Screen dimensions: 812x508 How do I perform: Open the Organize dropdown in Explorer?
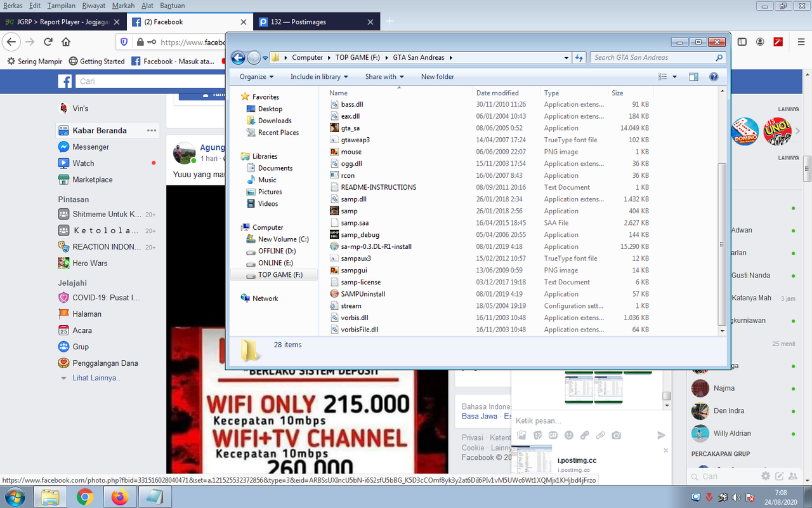(256, 77)
